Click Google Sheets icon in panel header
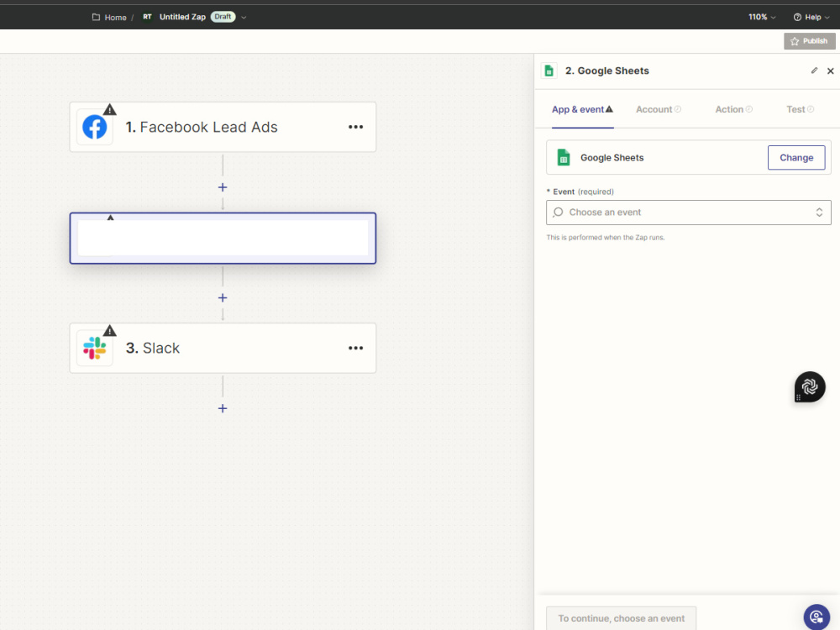 pyautogui.click(x=549, y=71)
